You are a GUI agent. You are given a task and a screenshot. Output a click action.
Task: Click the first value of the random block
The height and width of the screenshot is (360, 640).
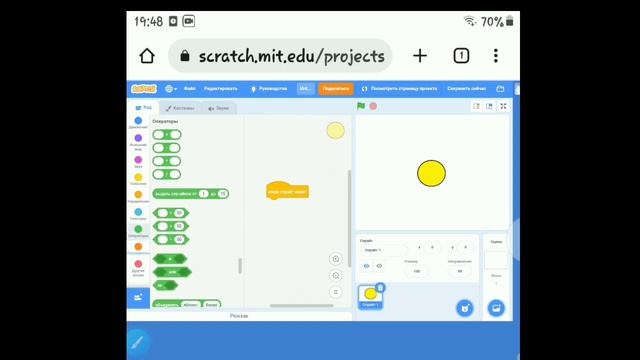[203, 193]
